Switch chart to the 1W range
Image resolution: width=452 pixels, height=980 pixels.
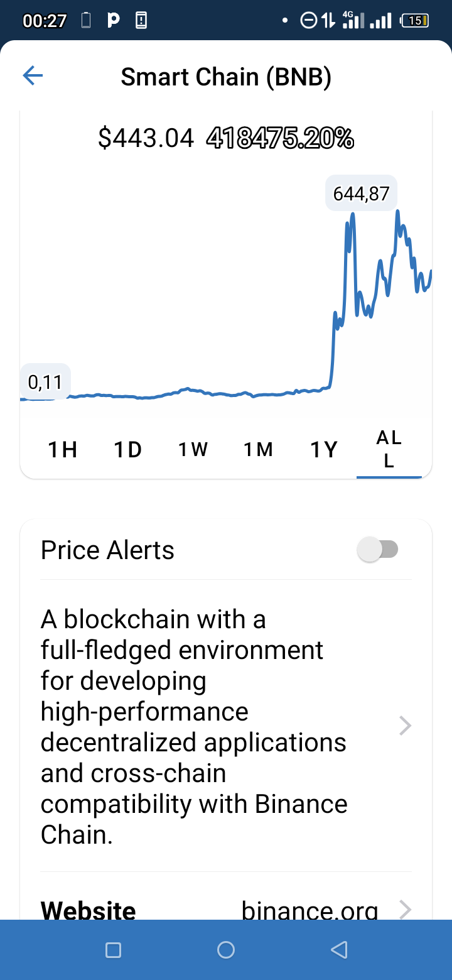click(193, 450)
